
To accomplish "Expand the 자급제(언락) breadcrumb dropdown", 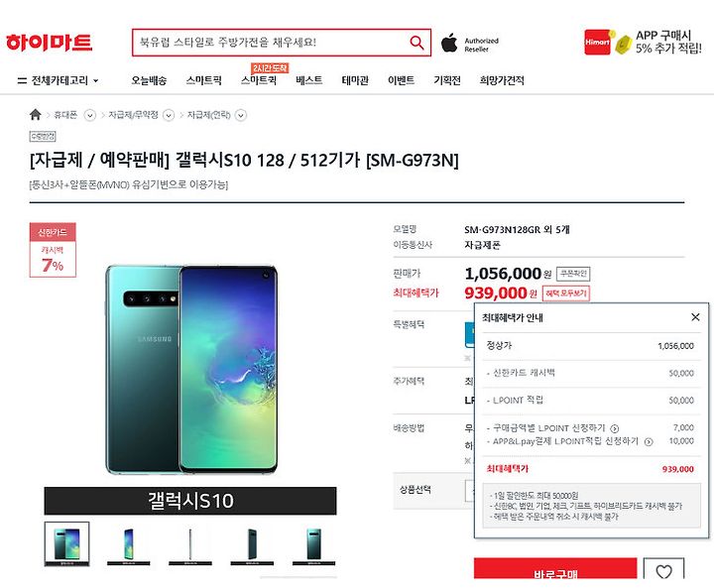I will point(241,115).
